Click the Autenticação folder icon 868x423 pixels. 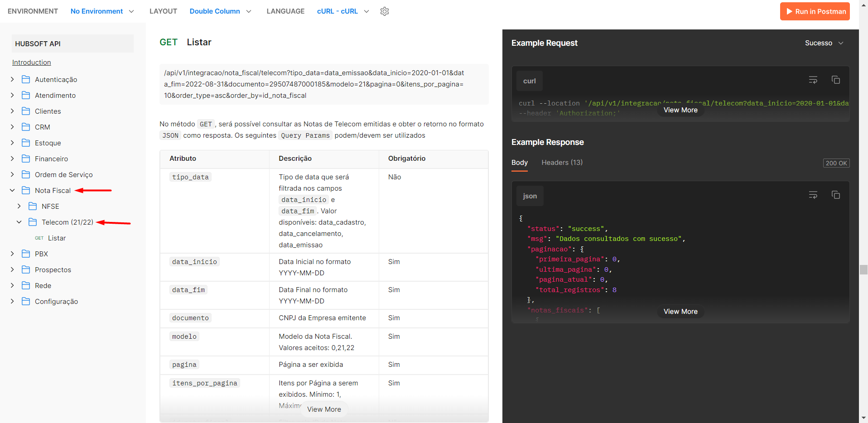pyautogui.click(x=26, y=79)
